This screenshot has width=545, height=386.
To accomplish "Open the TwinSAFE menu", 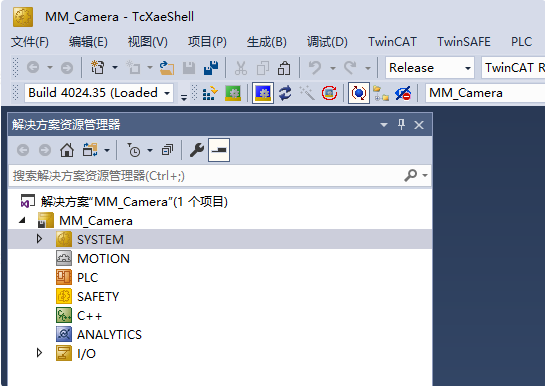I will click(464, 42).
